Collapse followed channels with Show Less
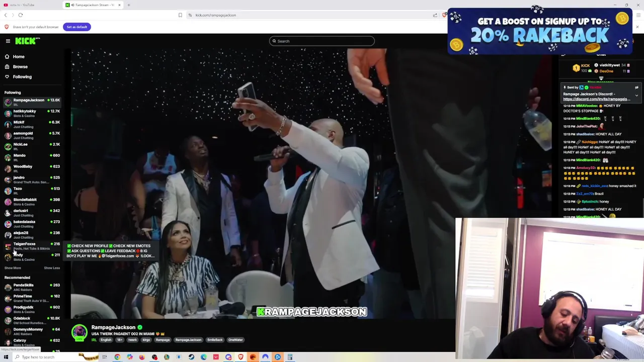 (x=52, y=268)
